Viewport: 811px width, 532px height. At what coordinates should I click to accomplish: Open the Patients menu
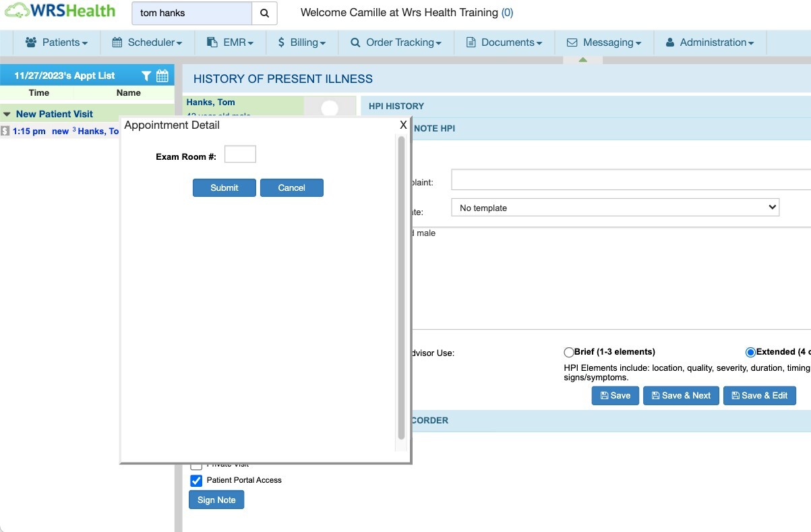57,42
